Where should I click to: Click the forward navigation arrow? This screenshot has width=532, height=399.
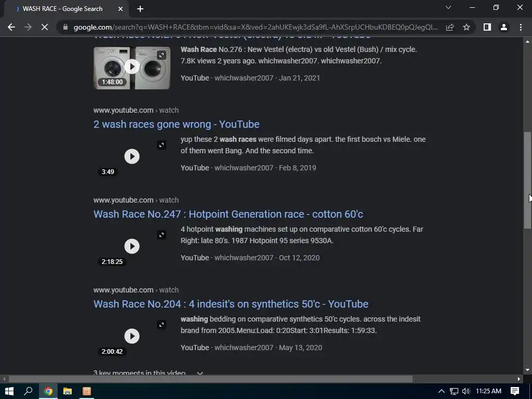click(28, 27)
